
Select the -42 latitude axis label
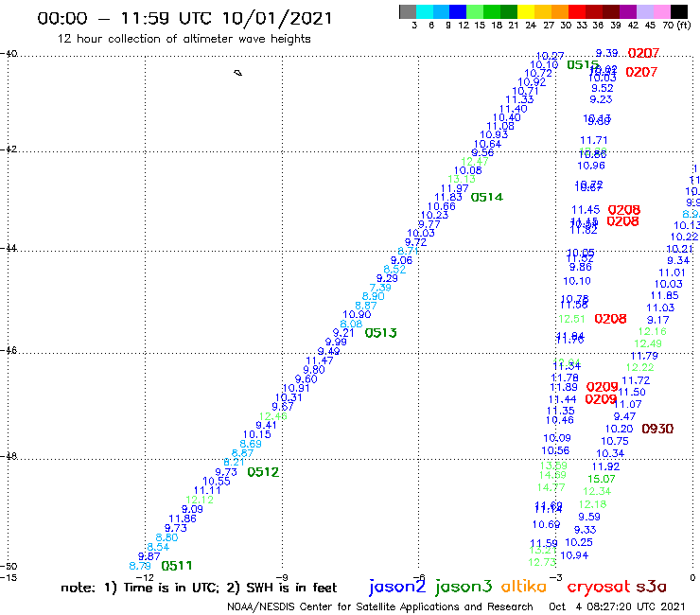[9, 149]
